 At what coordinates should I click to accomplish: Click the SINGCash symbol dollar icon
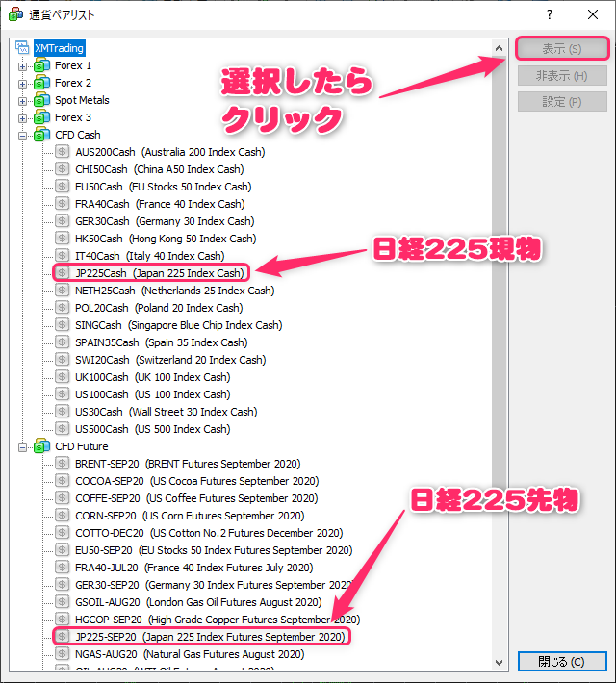(x=63, y=325)
